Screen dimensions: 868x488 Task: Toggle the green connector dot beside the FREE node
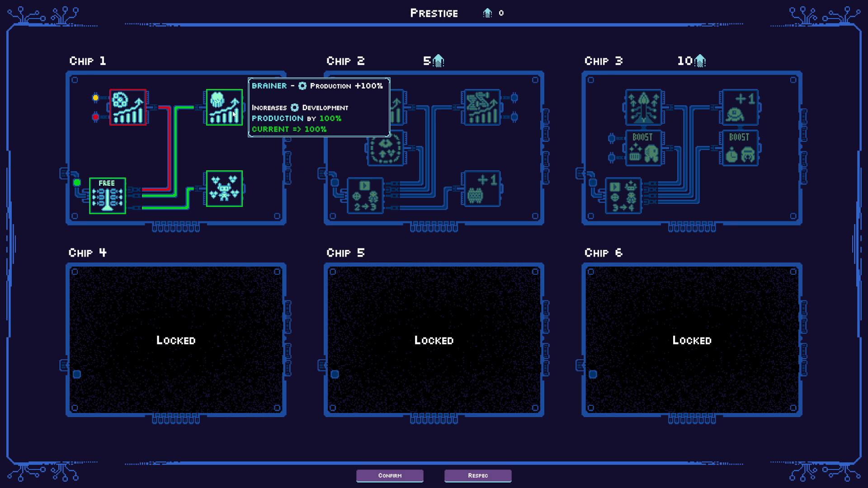[77, 183]
